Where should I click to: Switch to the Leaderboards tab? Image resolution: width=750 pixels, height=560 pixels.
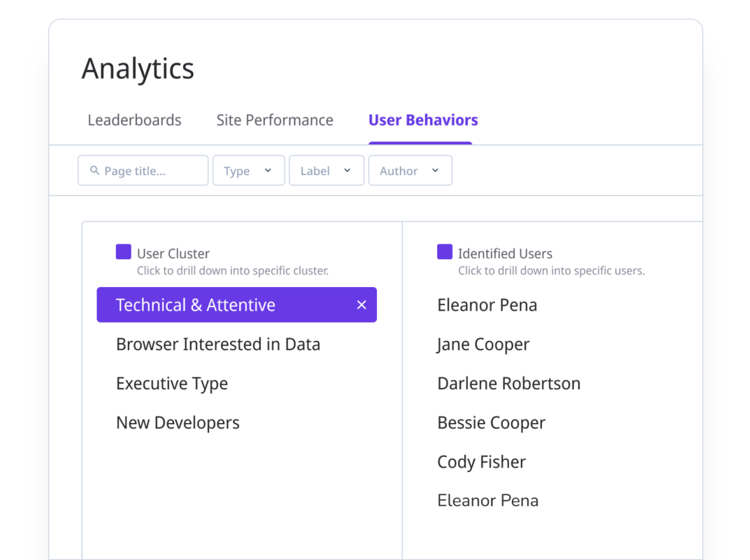coord(134,120)
